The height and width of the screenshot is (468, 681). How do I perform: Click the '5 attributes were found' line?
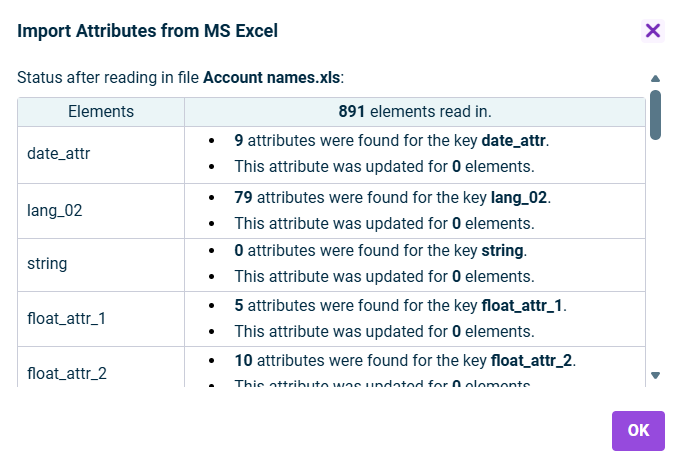coord(400,306)
